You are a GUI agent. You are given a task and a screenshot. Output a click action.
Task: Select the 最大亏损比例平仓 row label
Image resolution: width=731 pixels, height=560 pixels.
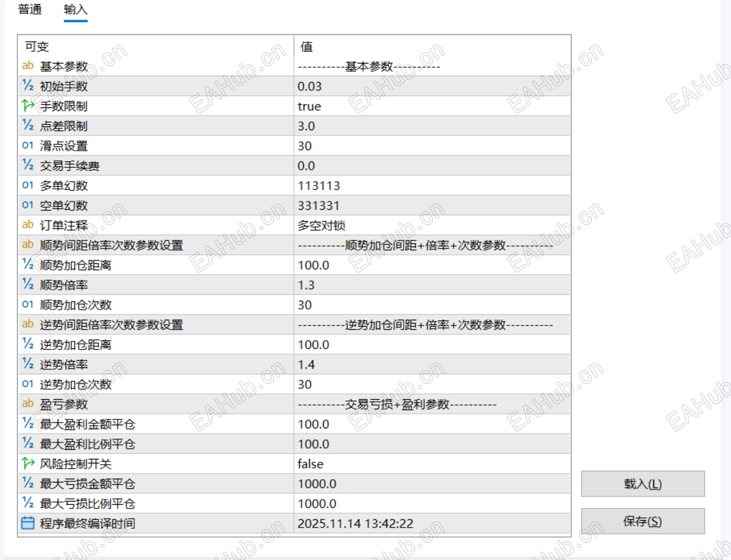[87, 503]
